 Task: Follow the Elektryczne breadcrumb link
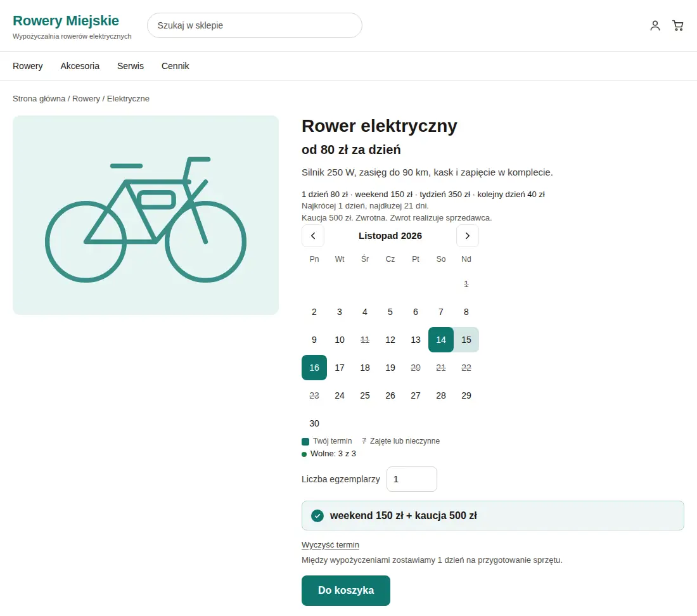click(x=128, y=99)
